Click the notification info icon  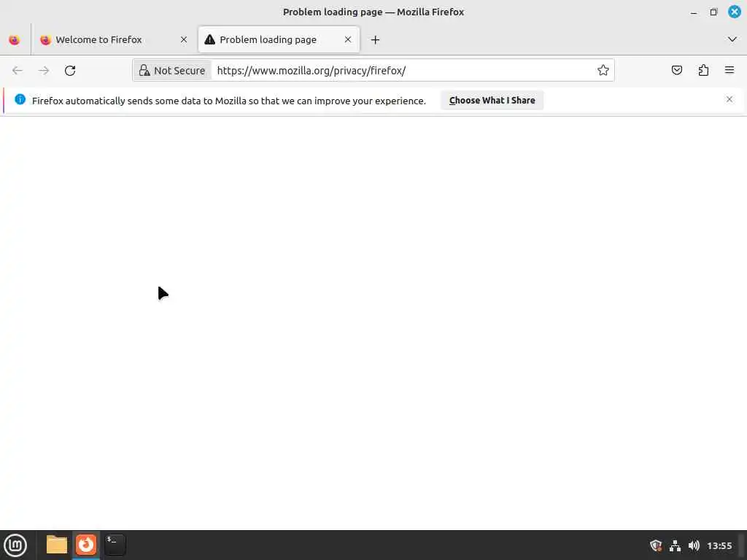click(20, 99)
